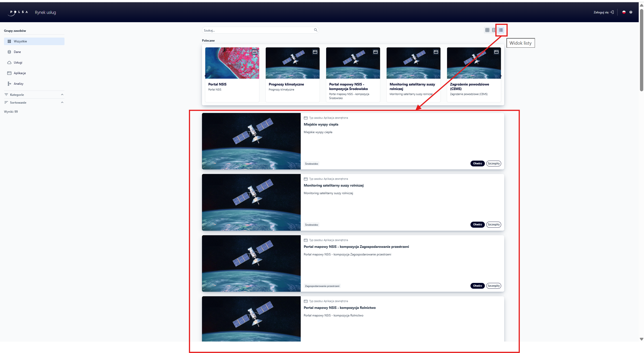Viewport: 644px width, 353px height.
Task: Select Dane resource group
Action: tap(17, 52)
